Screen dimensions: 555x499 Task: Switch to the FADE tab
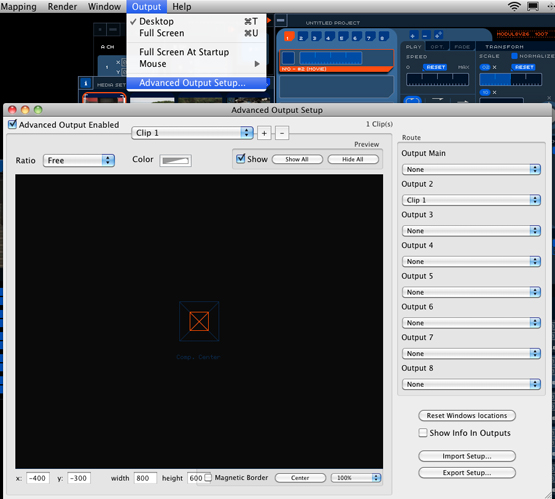(462, 47)
